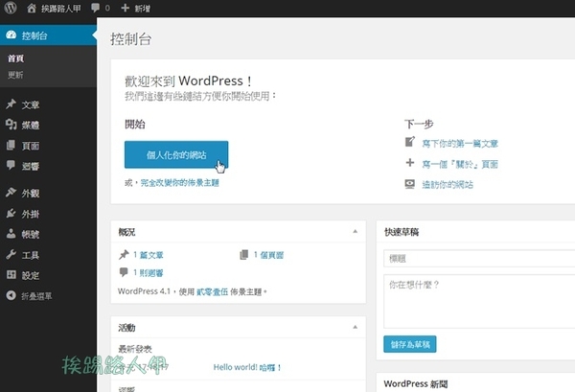Click the 折疊選單 collapse arrow icon
Image resolution: width=575 pixels, height=392 pixels.
tap(11, 295)
